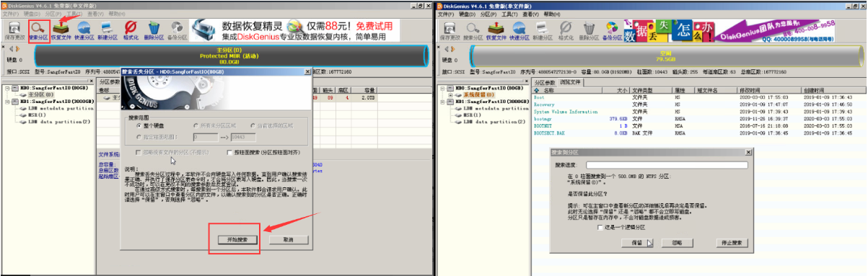Viewport: 868px width, 276px height.
Task: Collapse HD0:SangforFastIO(80GB) node in left window
Action: point(6,88)
